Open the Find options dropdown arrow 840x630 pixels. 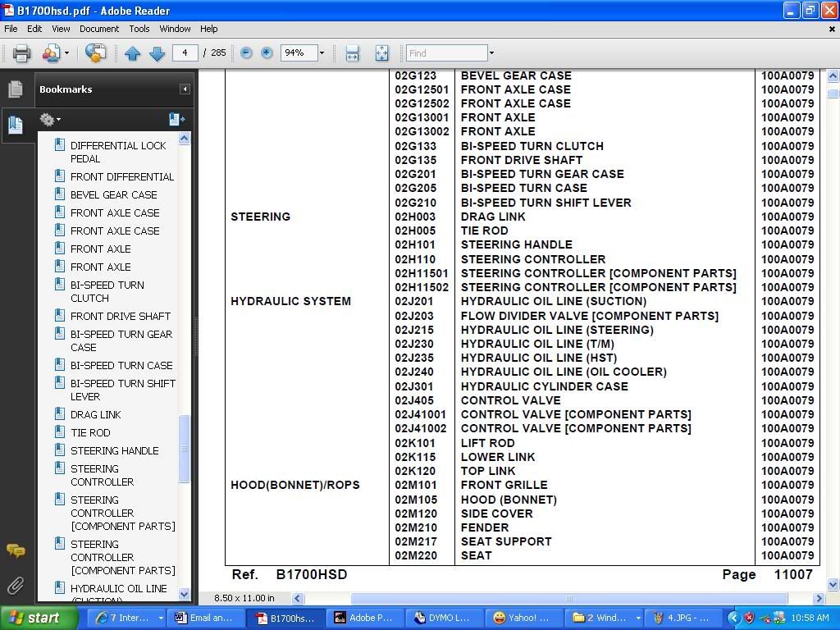pyautogui.click(x=491, y=52)
